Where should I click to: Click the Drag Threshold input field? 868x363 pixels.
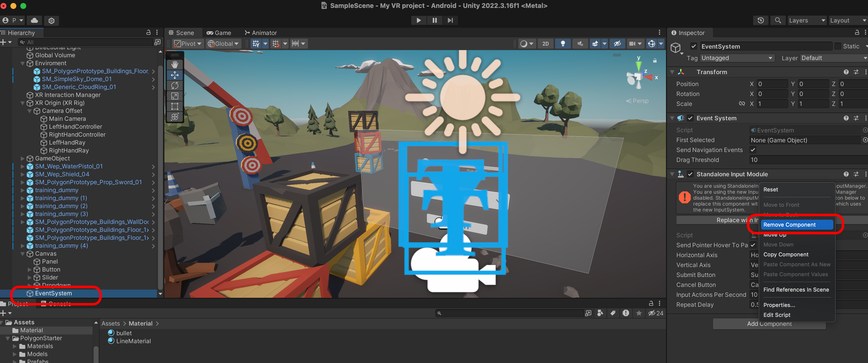click(x=805, y=160)
